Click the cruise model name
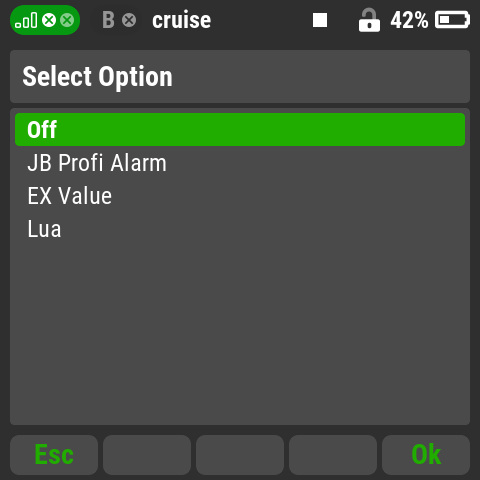Screen dimensions: 480x480 pyautogui.click(x=181, y=20)
